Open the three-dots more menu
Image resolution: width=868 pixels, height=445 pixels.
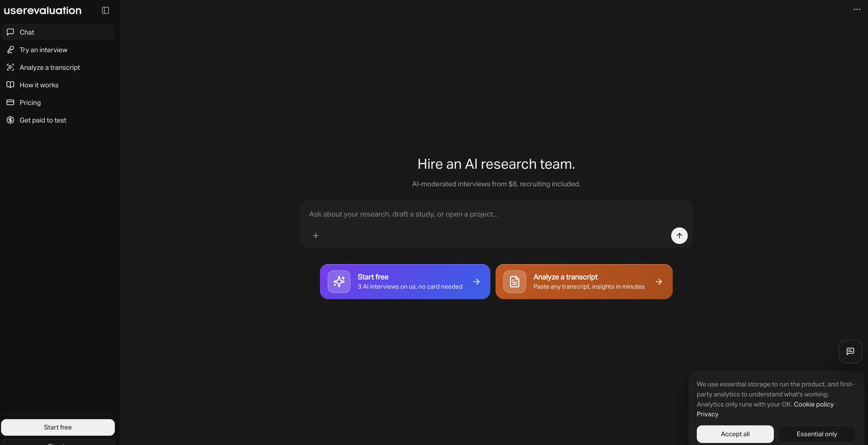point(857,9)
